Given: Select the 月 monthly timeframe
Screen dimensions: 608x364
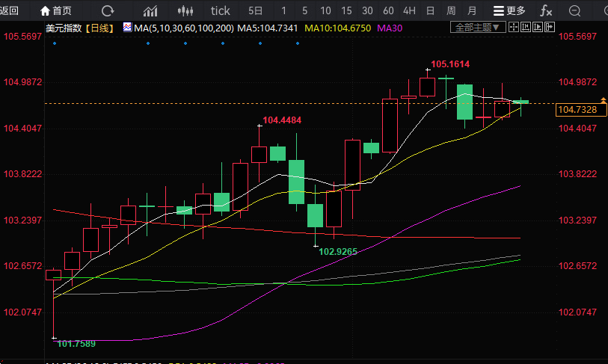Looking at the screenshot, I should [x=472, y=11].
